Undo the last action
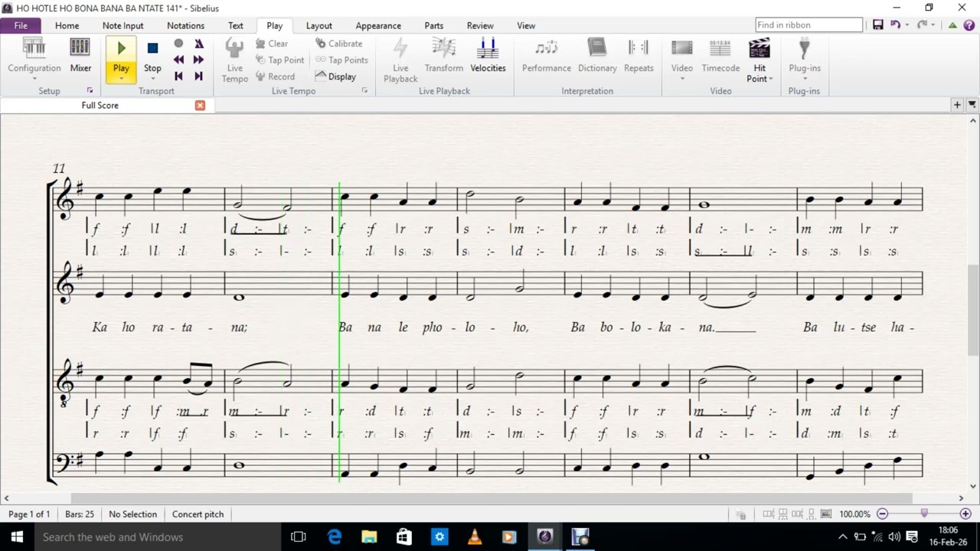Image resolution: width=980 pixels, height=551 pixels. pyautogui.click(x=895, y=25)
